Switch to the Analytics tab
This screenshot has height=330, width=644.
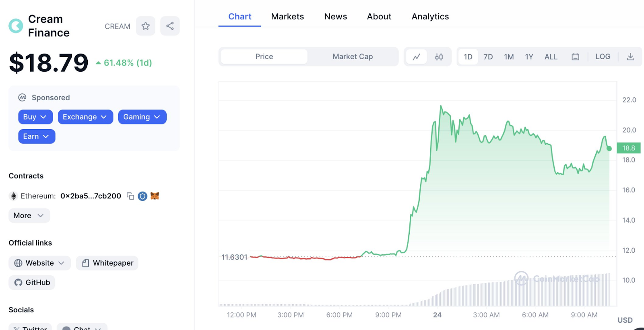(x=430, y=16)
